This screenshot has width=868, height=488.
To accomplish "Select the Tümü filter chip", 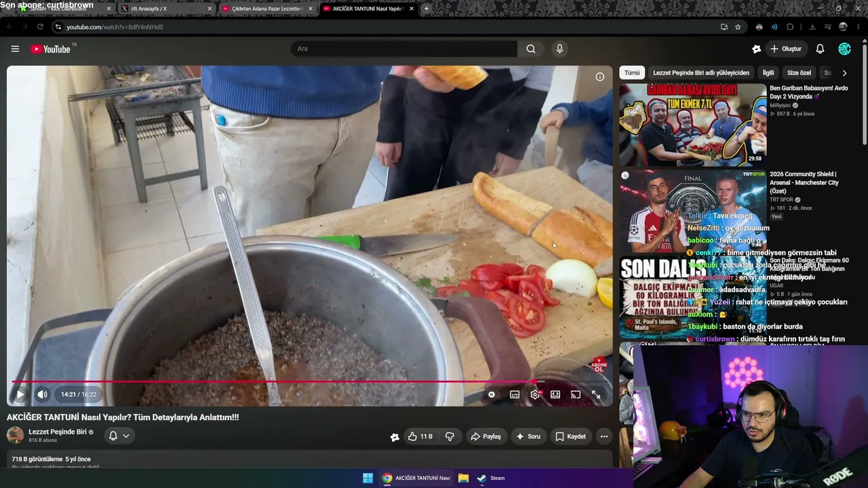I will [632, 73].
